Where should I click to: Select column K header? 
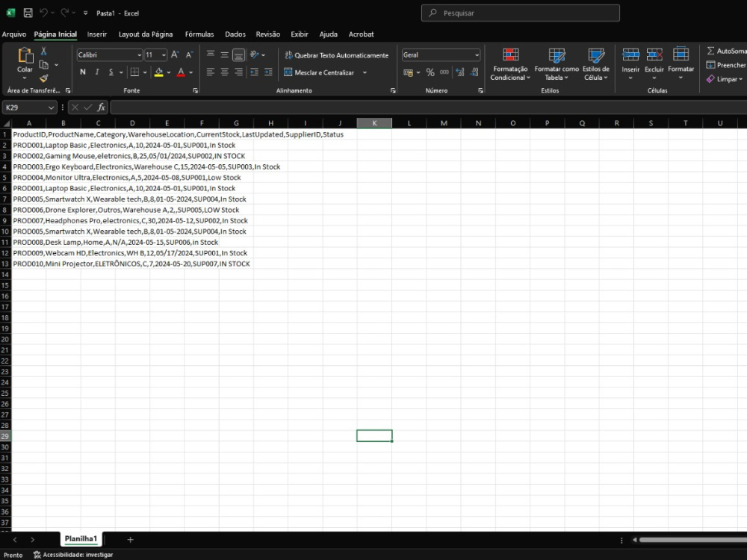point(374,123)
